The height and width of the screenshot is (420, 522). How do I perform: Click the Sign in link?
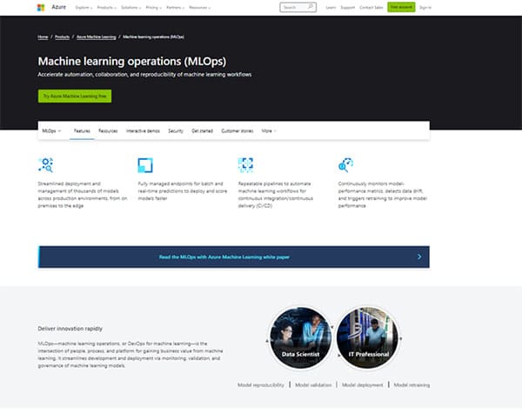pyautogui.click(x=425, y=7)
